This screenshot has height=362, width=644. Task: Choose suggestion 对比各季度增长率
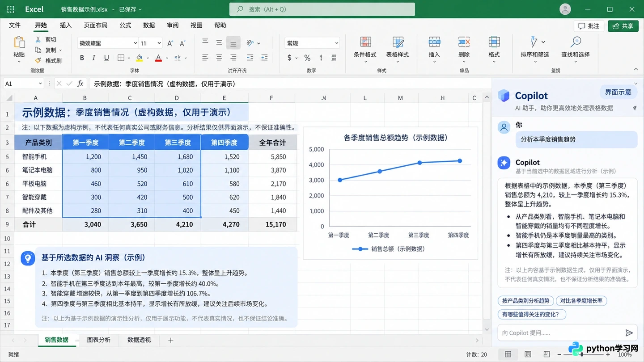pos(581,301)
